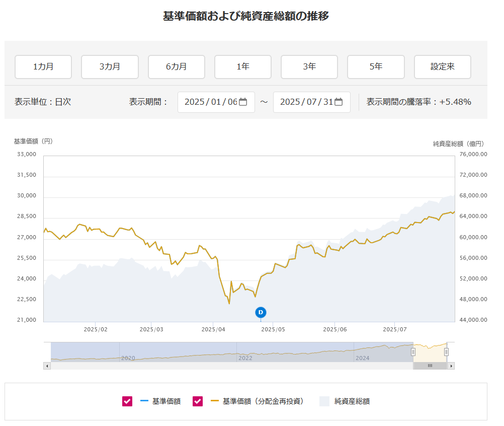Switch to the 6カ月 period
This screenshot has height=426, width=504.
pos(176,67)
